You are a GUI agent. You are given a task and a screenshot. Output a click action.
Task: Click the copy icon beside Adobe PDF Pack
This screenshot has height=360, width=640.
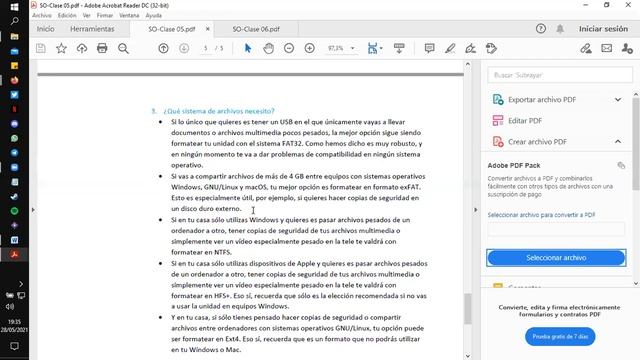621,165
